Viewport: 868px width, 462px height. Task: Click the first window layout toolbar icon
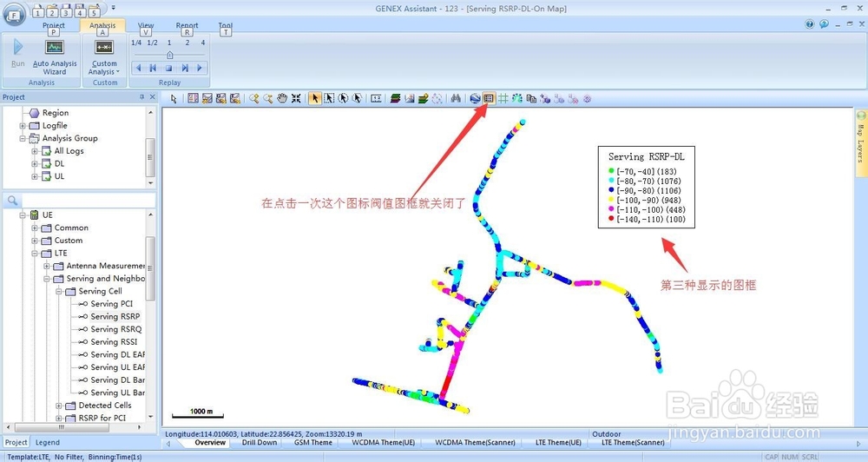[193, 99]
